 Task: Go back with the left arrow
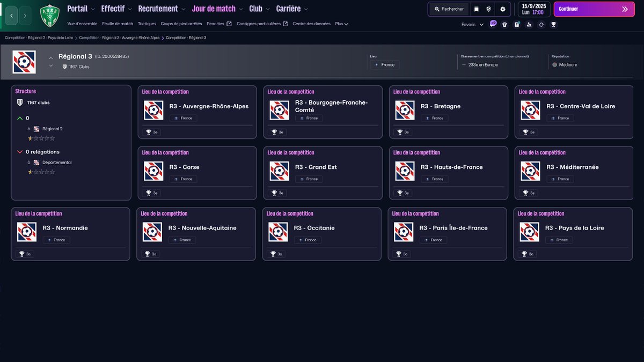[11, 16]
